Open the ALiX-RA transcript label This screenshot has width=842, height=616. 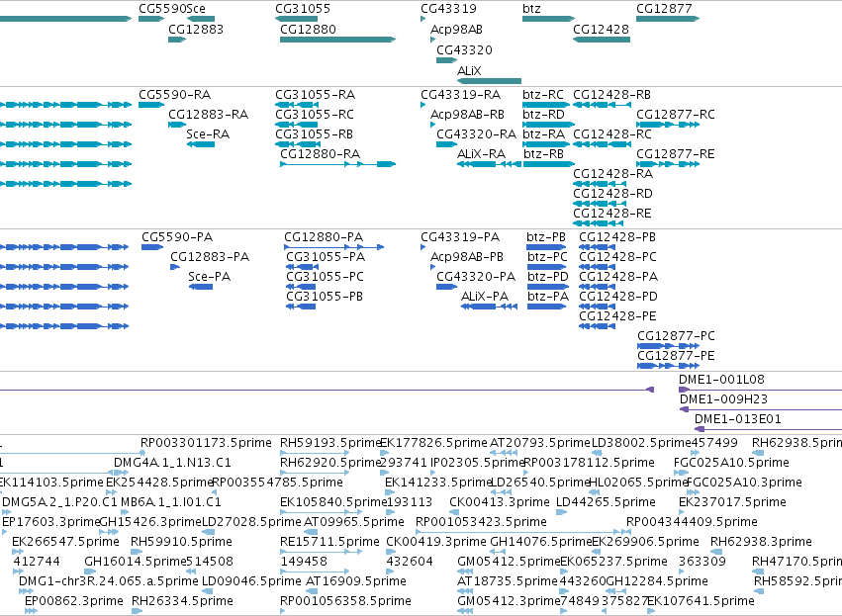point(481,154)
